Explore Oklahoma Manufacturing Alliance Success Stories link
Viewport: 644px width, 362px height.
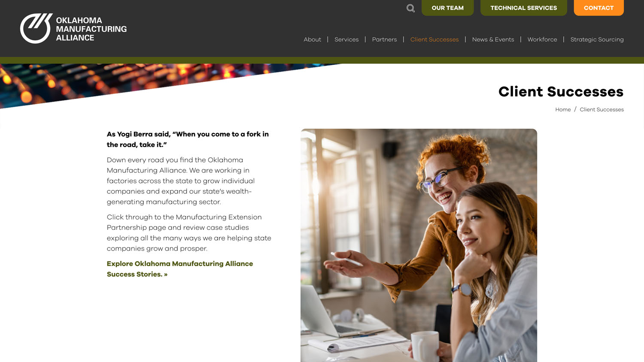(180, 269)
